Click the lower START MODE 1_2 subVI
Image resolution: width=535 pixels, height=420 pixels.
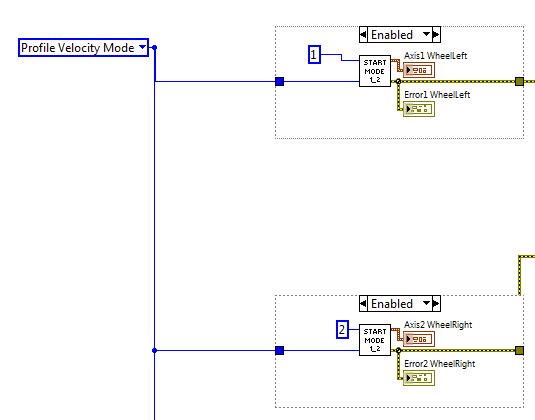(x=375, y=340)
